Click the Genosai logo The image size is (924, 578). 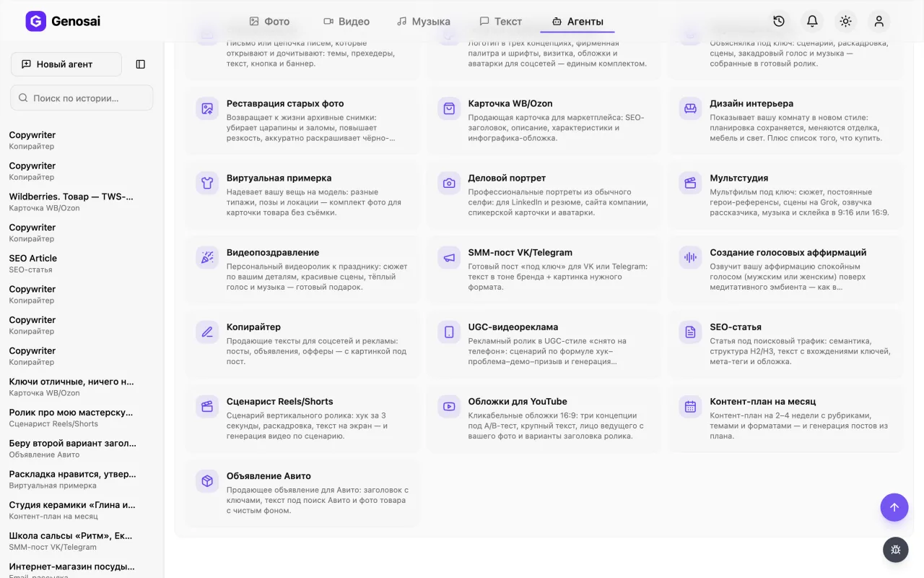click(63, 22)
